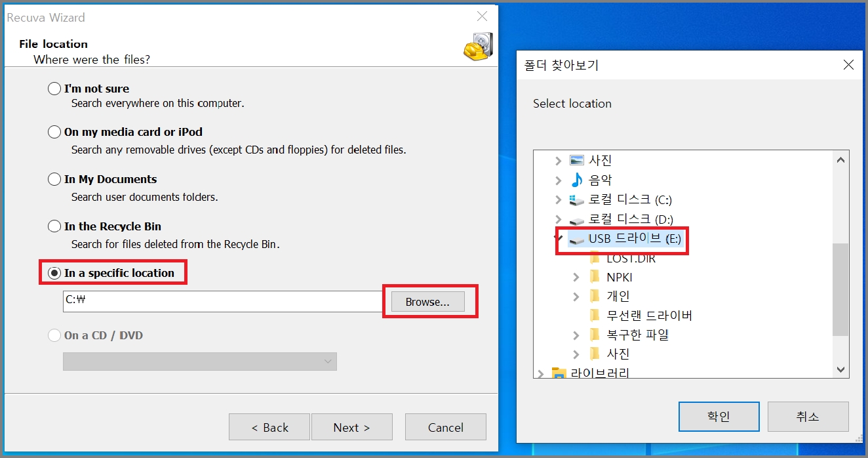868x458 pixels.
Task: Click the 개인 folder icon
Action: coord(595,297)
